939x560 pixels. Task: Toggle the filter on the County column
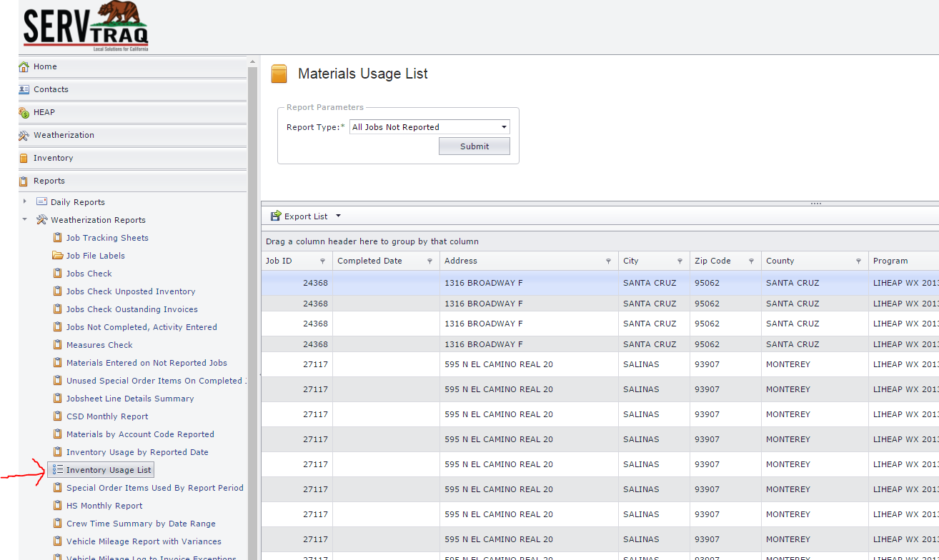tap(857, 261)
